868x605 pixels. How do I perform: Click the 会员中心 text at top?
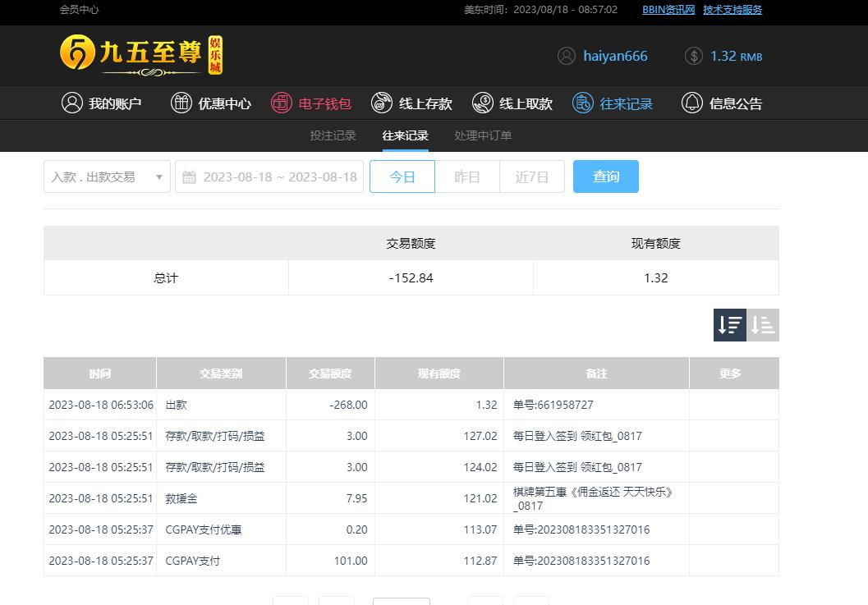79,9
